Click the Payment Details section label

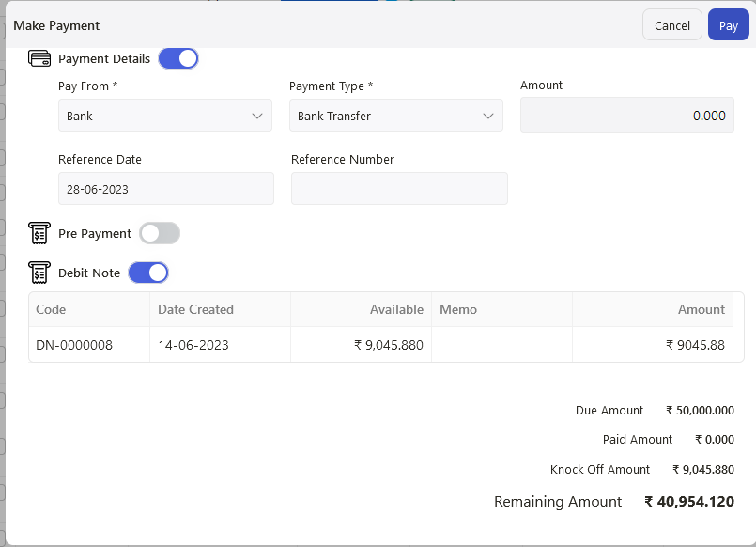click(104, 59)
